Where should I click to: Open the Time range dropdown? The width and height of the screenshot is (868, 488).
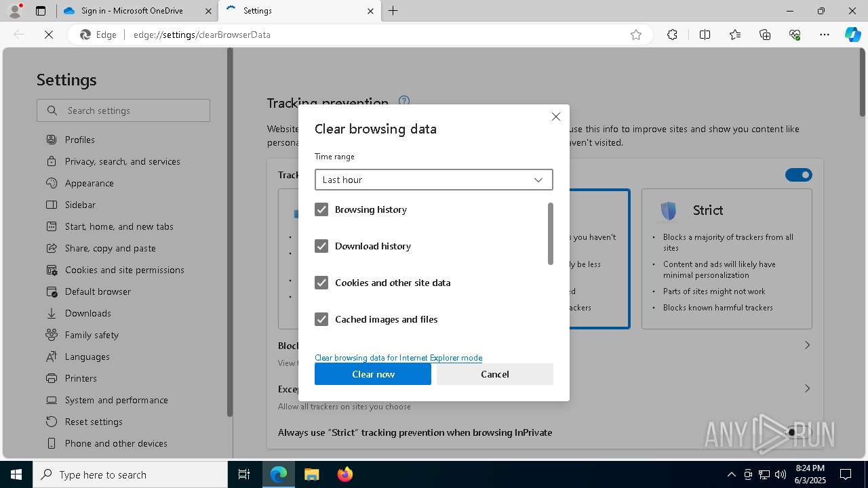click(x=434, y=180)
